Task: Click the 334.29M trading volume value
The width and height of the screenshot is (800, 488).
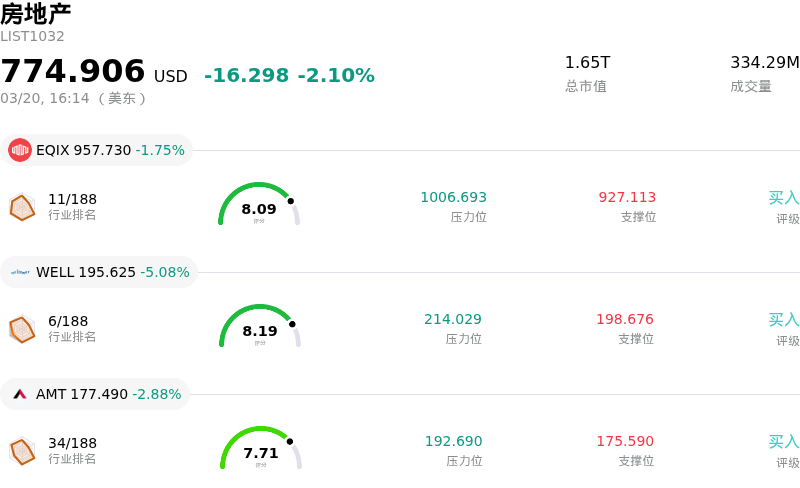Action: coord(764,63)
